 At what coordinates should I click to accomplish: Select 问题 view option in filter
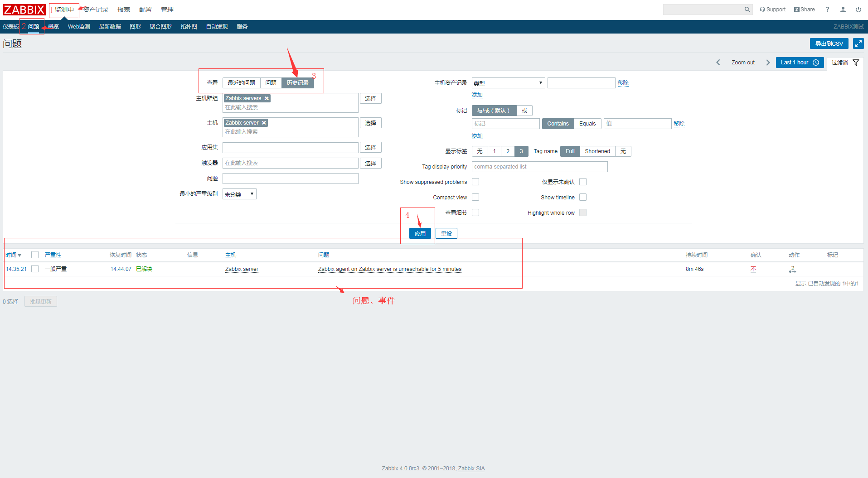pos(271,83)
